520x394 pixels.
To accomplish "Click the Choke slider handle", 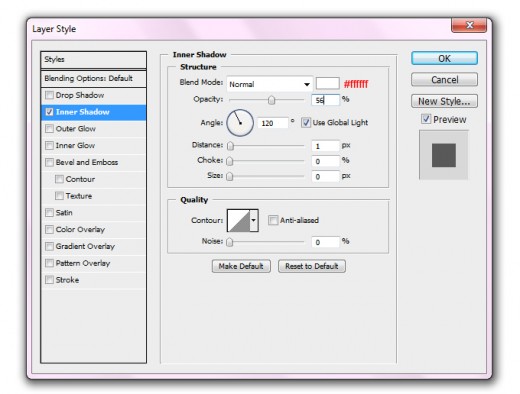I will pos(230,161).
